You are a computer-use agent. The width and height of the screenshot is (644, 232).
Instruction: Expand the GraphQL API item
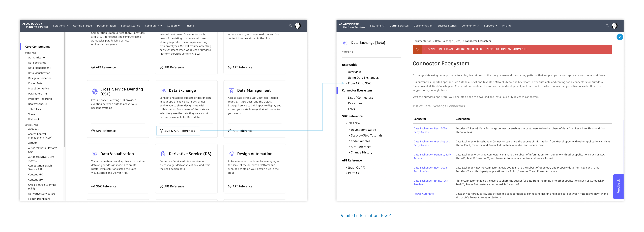pos(346,167)
